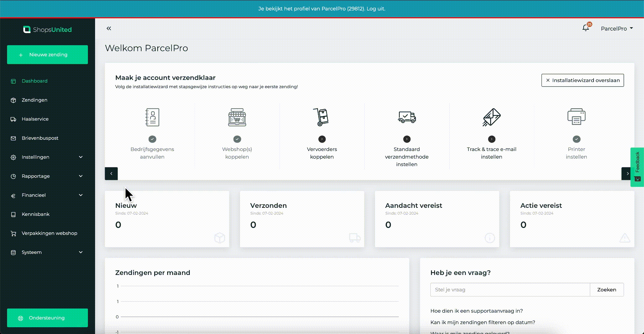Image resolution: width=644 pixels, height=334 pixels.
Task: Expand the Financieel menu chevron
Action: tap(81, 195)
